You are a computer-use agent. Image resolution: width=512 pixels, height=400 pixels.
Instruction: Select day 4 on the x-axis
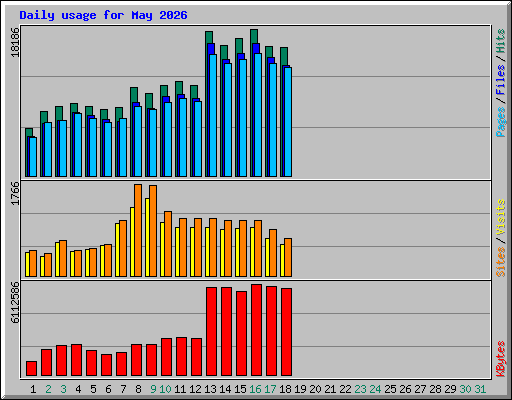tap(78, 389)
